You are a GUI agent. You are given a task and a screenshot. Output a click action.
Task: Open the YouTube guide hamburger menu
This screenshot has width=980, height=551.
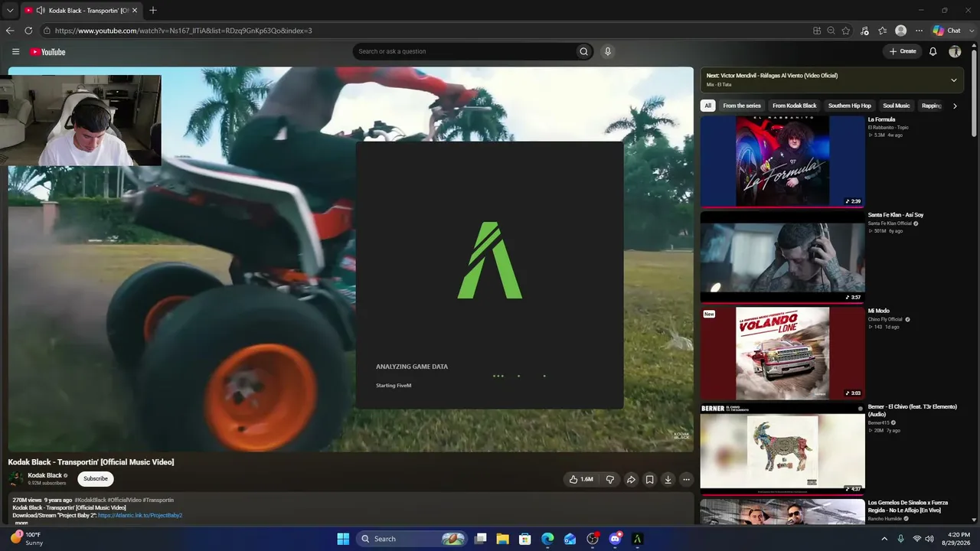(x=15, y=52)
